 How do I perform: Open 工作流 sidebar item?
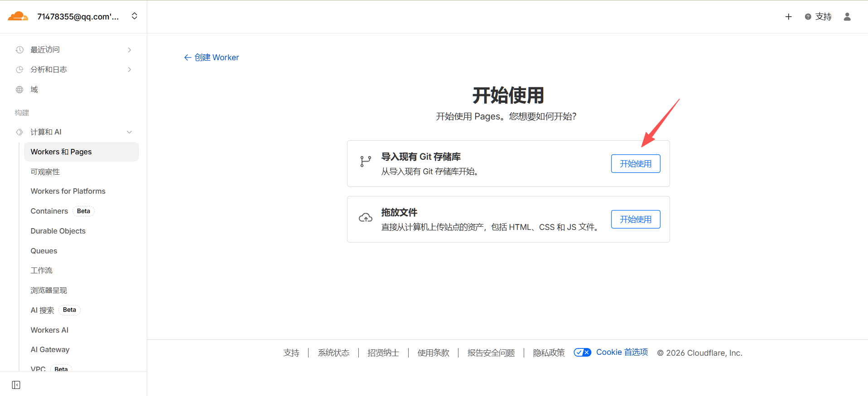[x=42, y=271]
